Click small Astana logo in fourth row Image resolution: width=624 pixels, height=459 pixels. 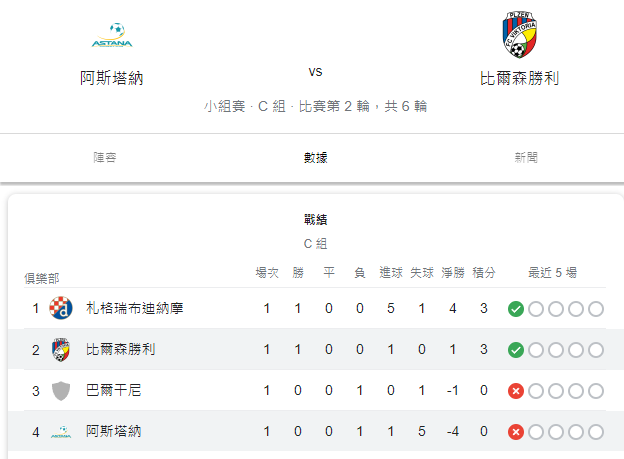[x=61, y=432]
